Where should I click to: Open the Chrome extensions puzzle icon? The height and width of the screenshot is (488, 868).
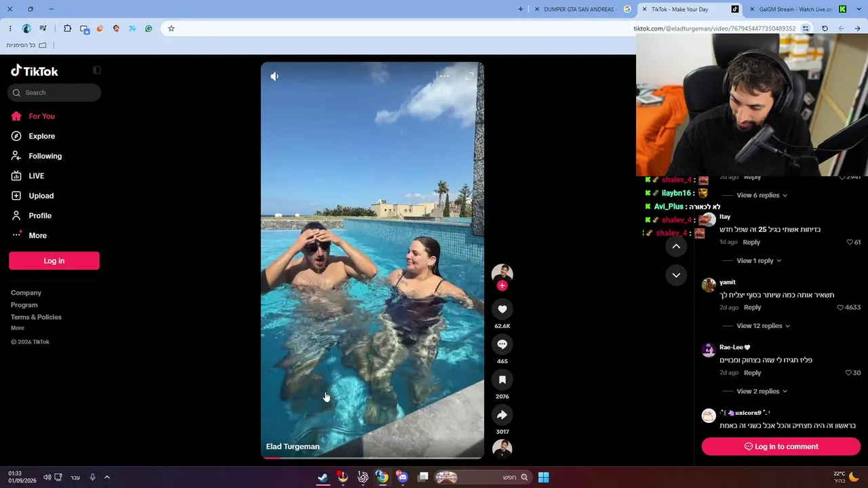click(67, 28)
